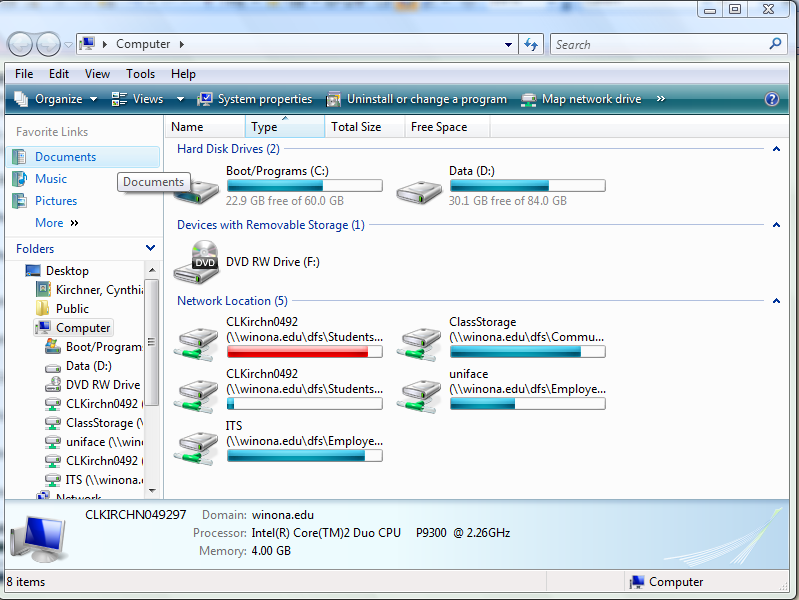Open the DVD RW Drive (F:) icon
The height and width of the screenshot is (600, 799).
pos(196,262)
